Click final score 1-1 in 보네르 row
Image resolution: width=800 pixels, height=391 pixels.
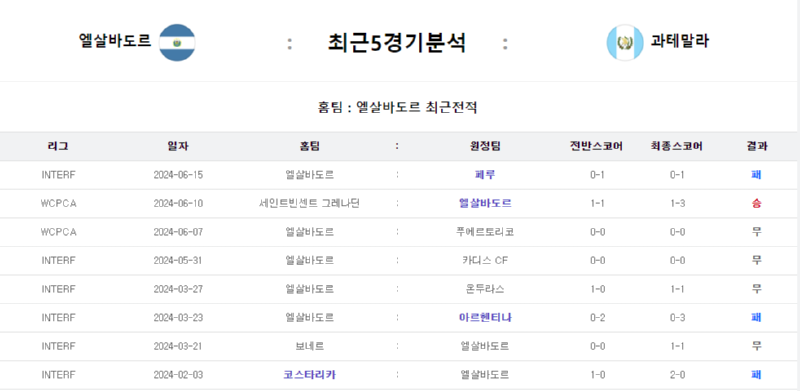(x=677, y=347)
